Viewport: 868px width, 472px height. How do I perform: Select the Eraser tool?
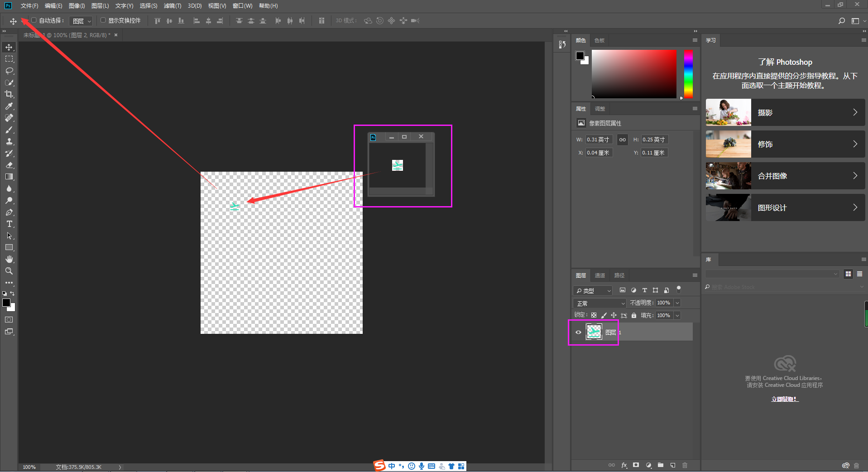[x=9, y=165]
